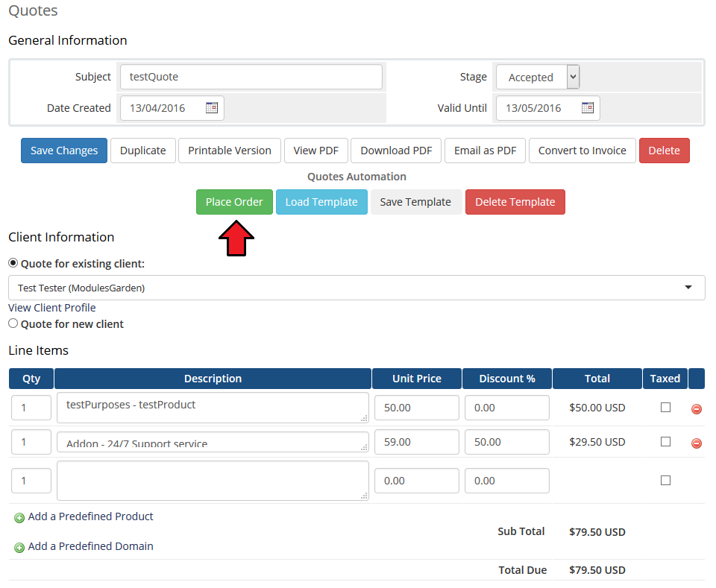Click the $50.00 USD total cell

pos(597,408)
